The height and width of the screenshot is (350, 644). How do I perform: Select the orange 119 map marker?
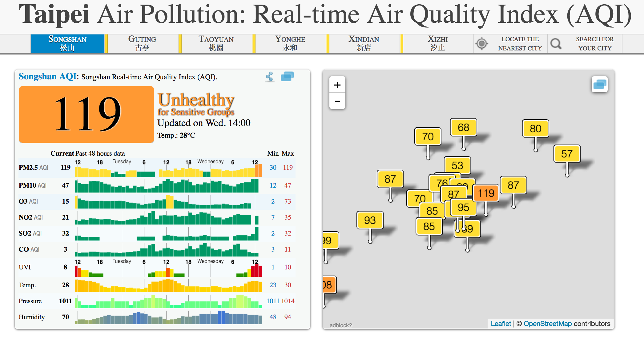point(486,193)
